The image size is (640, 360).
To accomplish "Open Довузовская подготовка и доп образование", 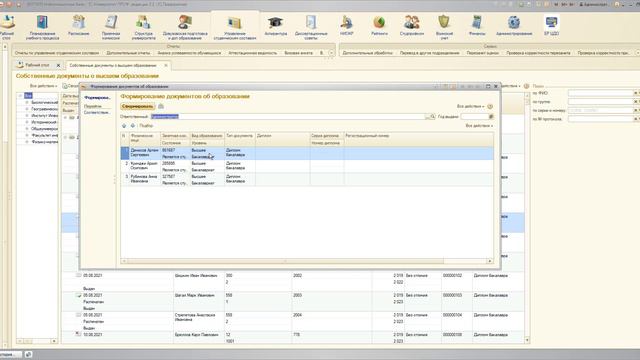I will 185,27.
